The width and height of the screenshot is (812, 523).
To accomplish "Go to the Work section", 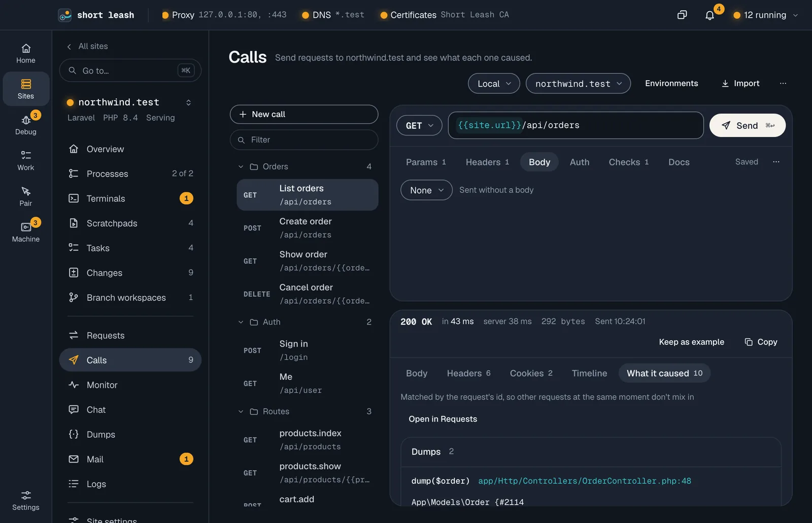I will (x=26, y=161).
